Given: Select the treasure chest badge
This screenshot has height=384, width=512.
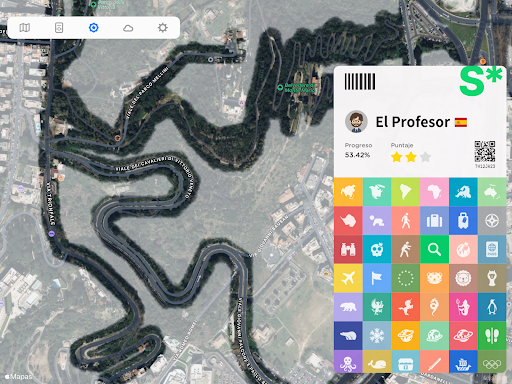Looking at the screenshot, I should tap(405, 362).
